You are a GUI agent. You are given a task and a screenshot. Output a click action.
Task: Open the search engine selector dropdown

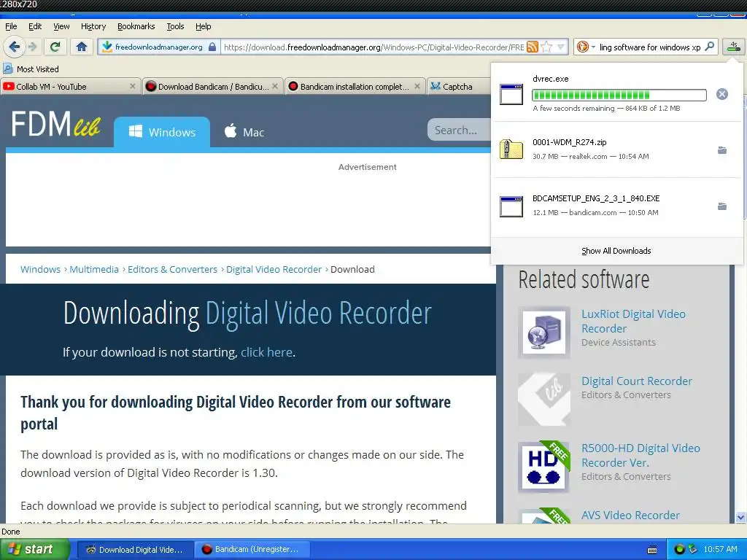click(586, 47)
